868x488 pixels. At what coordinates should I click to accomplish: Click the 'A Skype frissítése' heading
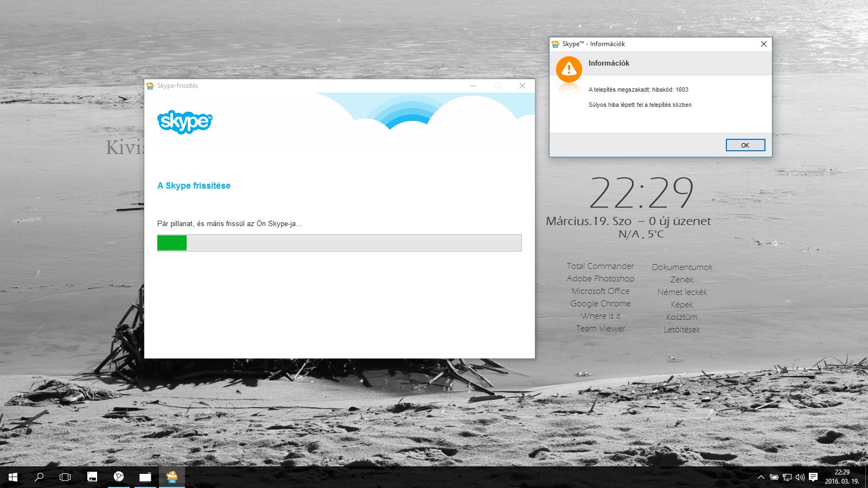click(x=194, y=185)
